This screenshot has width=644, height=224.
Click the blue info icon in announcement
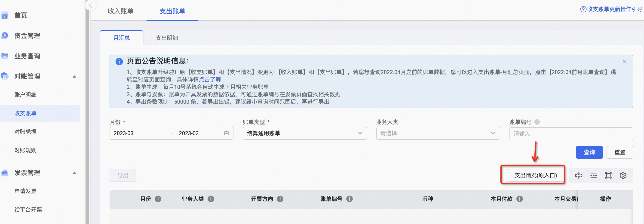[119, 61]
